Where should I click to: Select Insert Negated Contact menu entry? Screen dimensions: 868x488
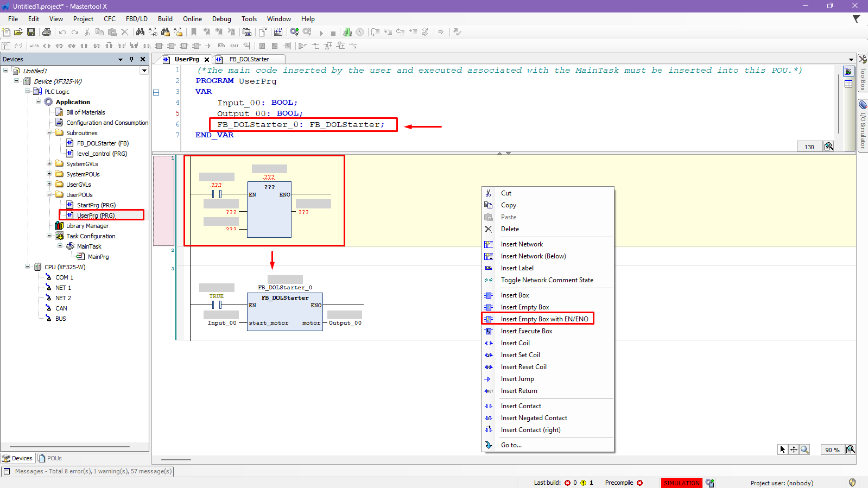click(534, 418)
